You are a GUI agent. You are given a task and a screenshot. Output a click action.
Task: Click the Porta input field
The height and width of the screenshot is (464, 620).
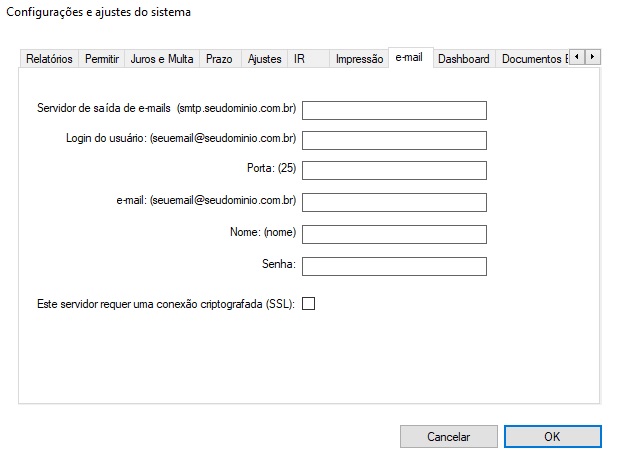[394, 171]
